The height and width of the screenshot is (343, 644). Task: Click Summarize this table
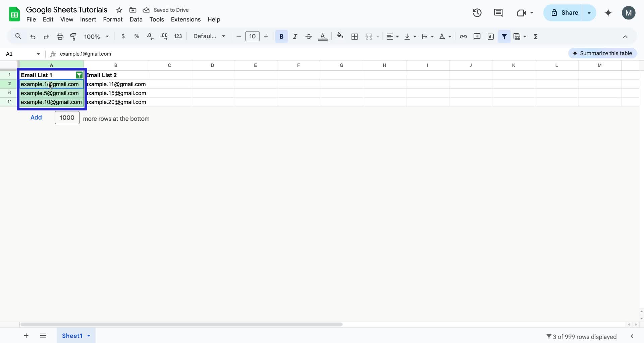tap(602, 53)
